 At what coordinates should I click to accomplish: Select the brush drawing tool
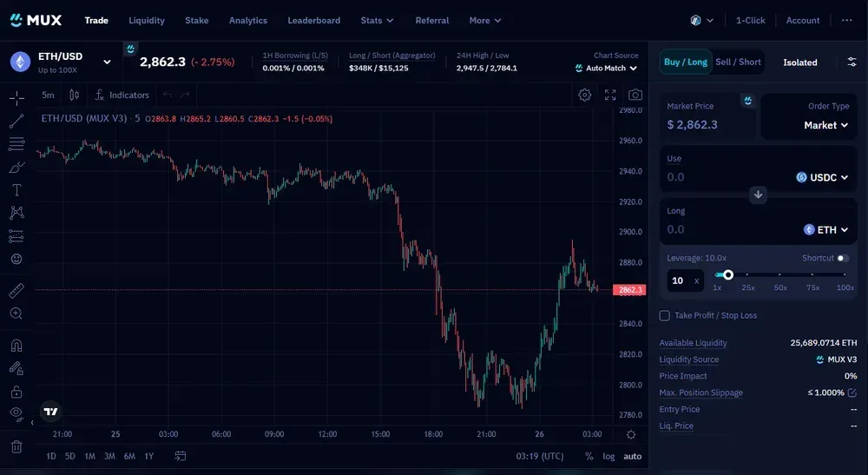16,168
